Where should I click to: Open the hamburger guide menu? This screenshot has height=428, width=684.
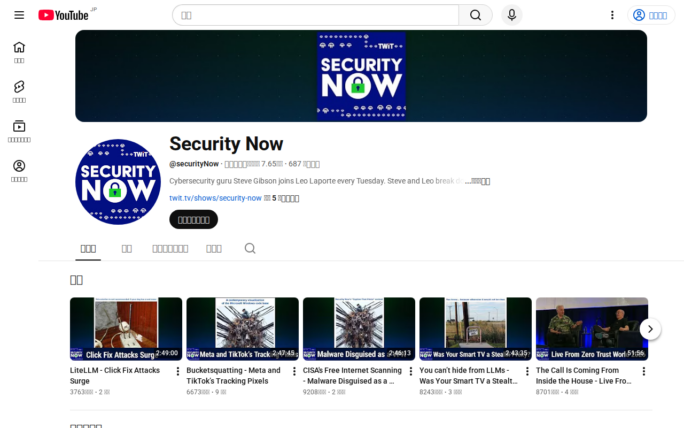point(19,15)
